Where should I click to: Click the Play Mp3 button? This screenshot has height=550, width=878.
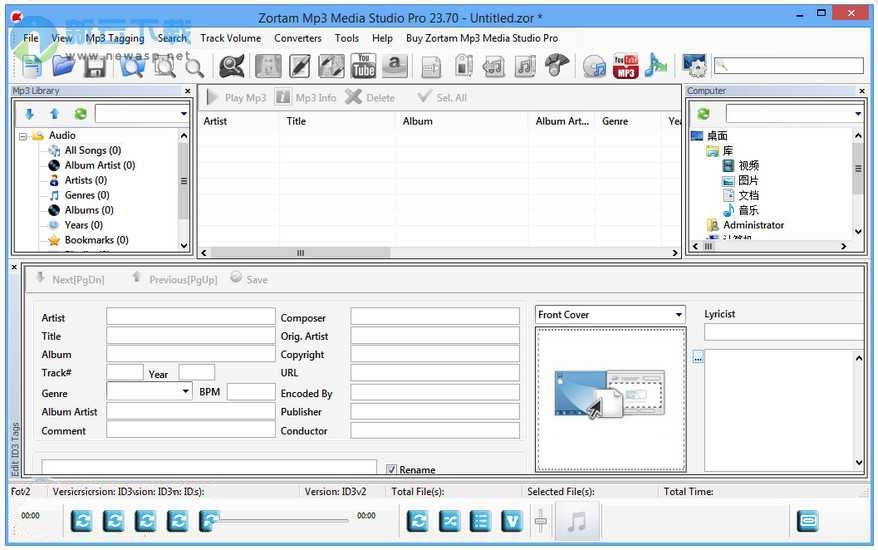(236, 97)
